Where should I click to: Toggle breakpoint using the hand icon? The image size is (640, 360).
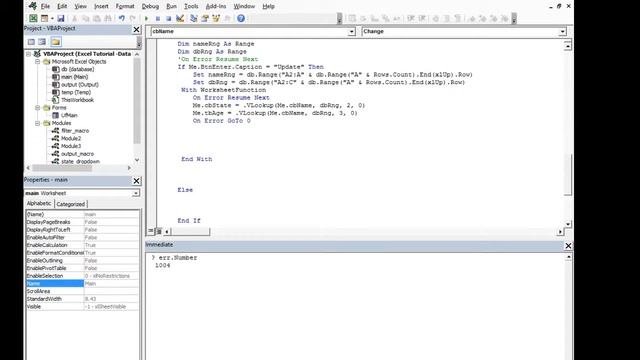(x=436, y=18)
